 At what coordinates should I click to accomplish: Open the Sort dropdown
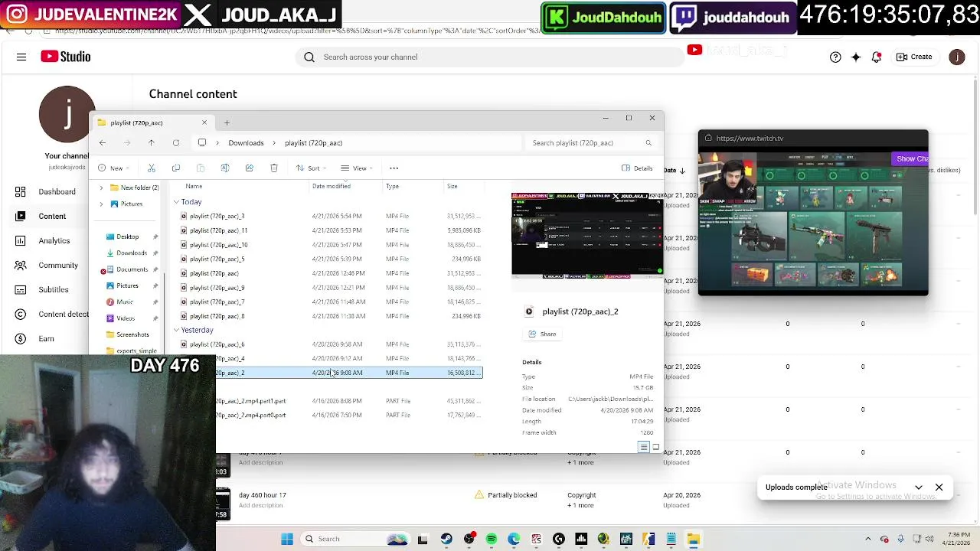point(311,168)
